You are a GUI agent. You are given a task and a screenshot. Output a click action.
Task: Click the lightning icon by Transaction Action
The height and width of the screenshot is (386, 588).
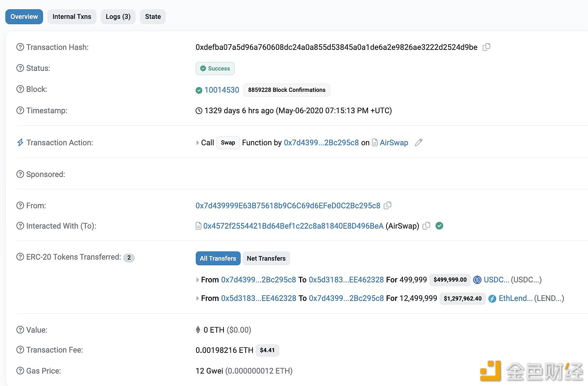coord(20,142)
